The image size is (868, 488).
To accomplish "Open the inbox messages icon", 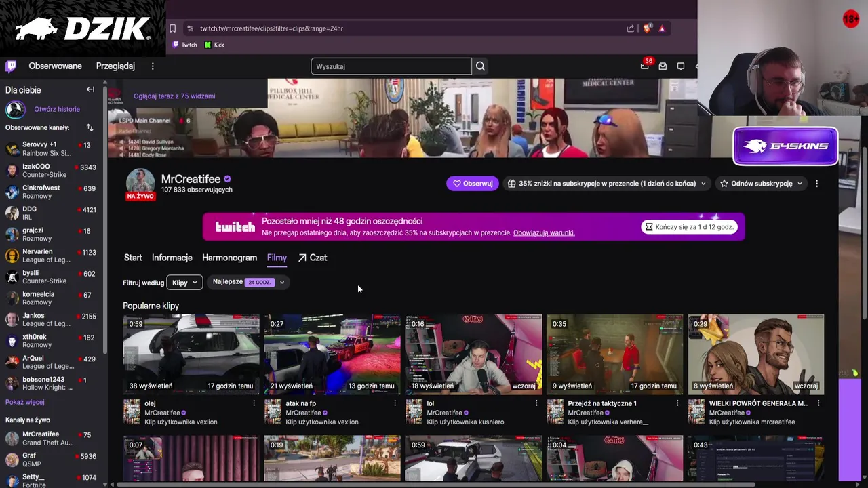I will tap(663, 66).
